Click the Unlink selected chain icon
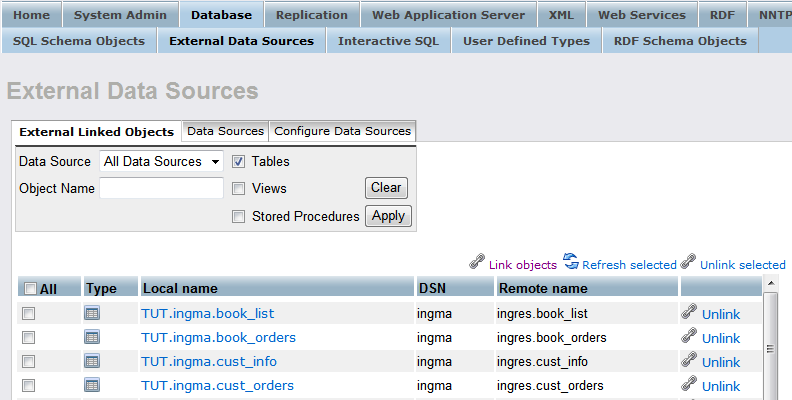The width and height of the screenshot is (792, 400). pyautogui.click(x=688, y=264)
